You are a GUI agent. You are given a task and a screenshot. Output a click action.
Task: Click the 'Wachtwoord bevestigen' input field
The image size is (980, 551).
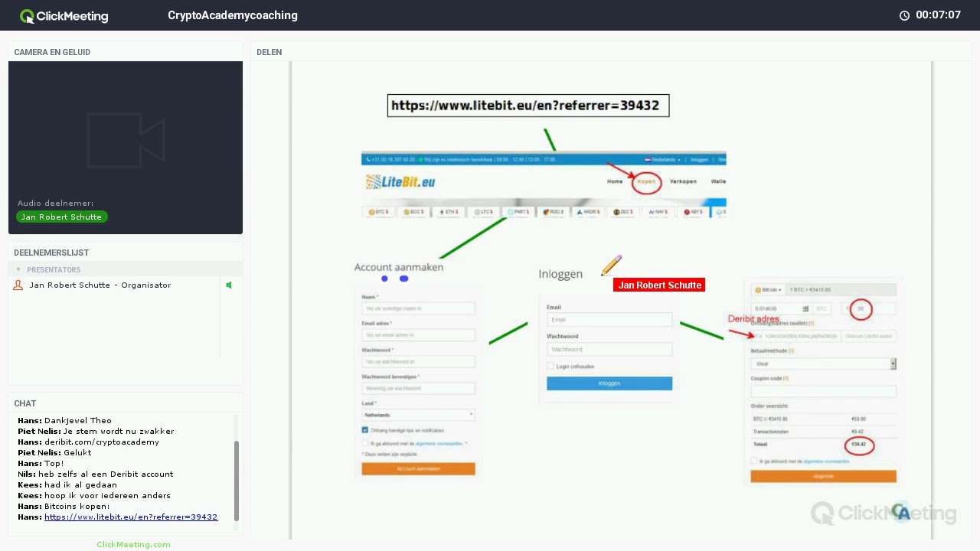point(419,389)
